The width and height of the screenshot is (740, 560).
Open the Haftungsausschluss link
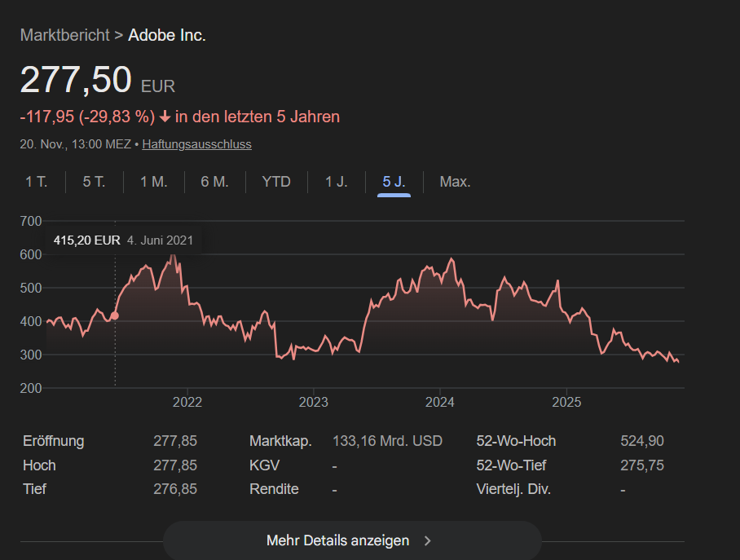point(196,144)
